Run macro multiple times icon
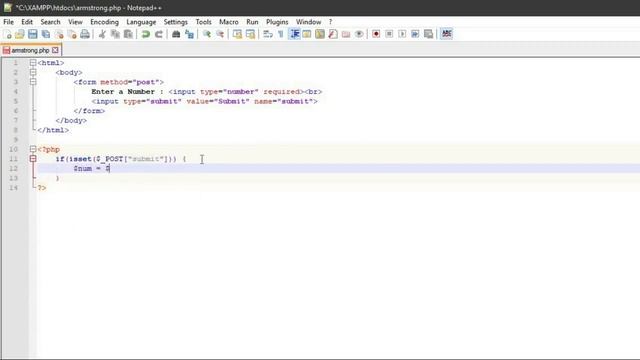Image resolution: width=640 pixels, height=360 pixels. [415, 34]
